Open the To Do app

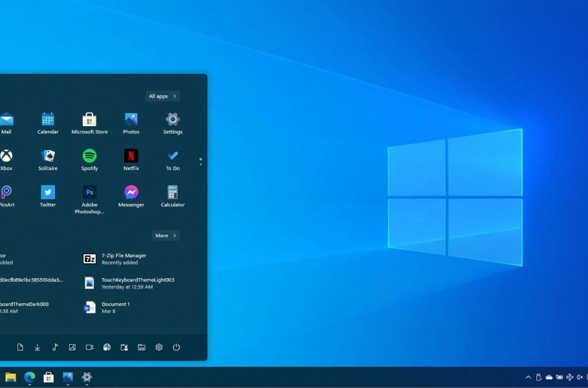click(x=173, y=160)
